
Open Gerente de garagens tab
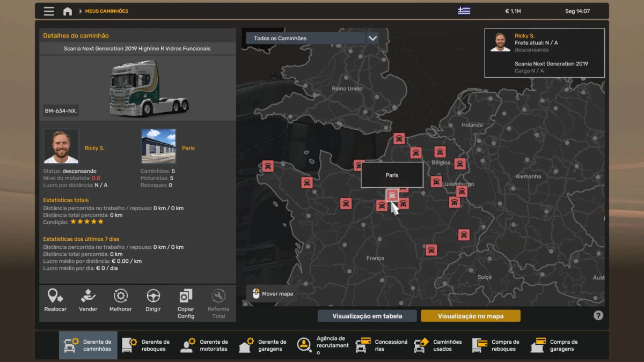[263, 345]
